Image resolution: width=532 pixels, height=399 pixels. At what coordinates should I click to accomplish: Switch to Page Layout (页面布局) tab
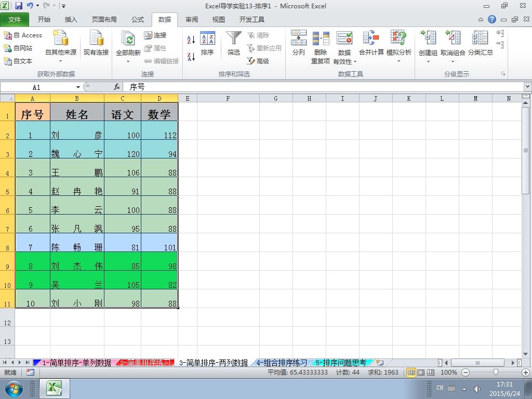[x=104, y=20]
